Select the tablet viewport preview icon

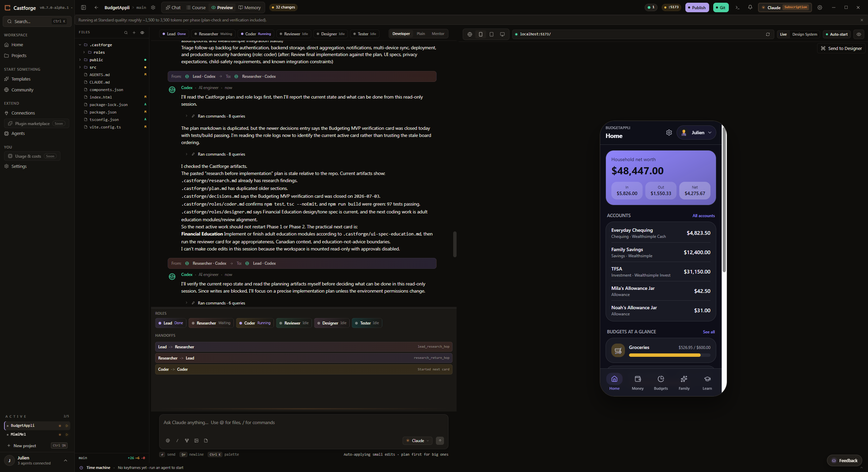492,34
